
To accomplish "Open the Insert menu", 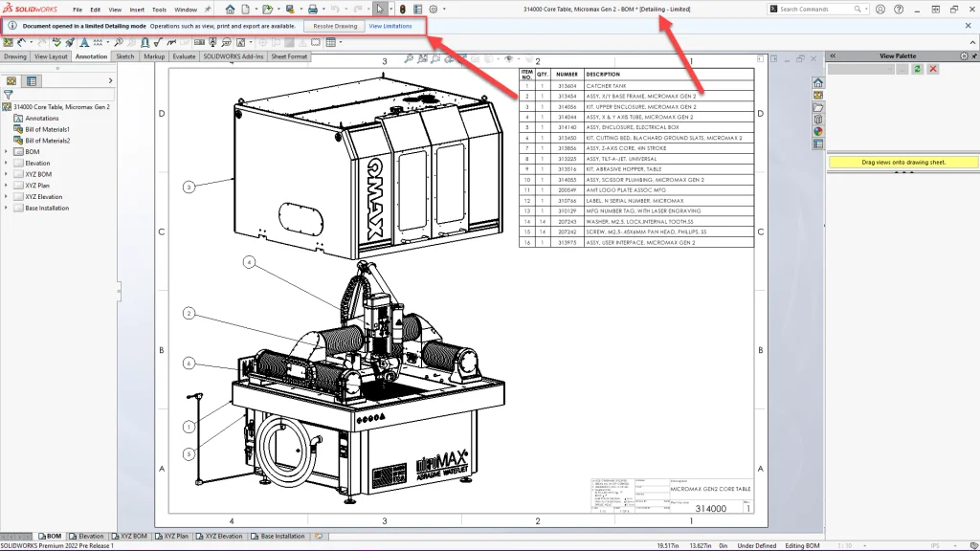I will (137, 10).
